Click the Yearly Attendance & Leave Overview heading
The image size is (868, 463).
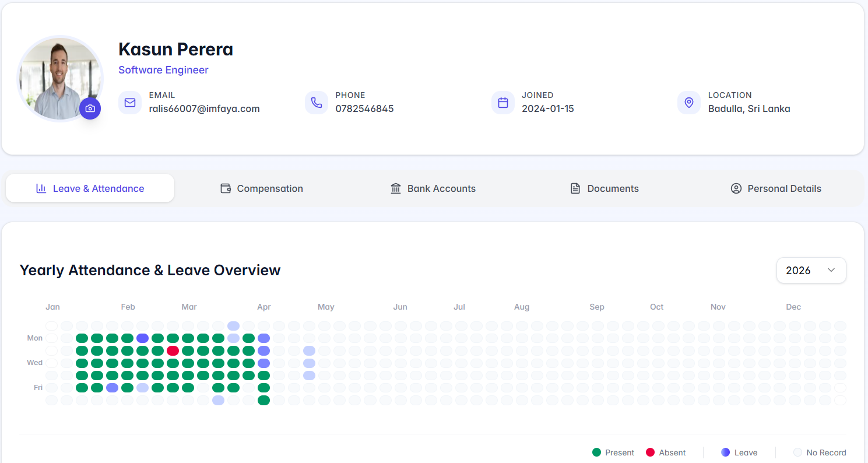(x=150, y=271)
